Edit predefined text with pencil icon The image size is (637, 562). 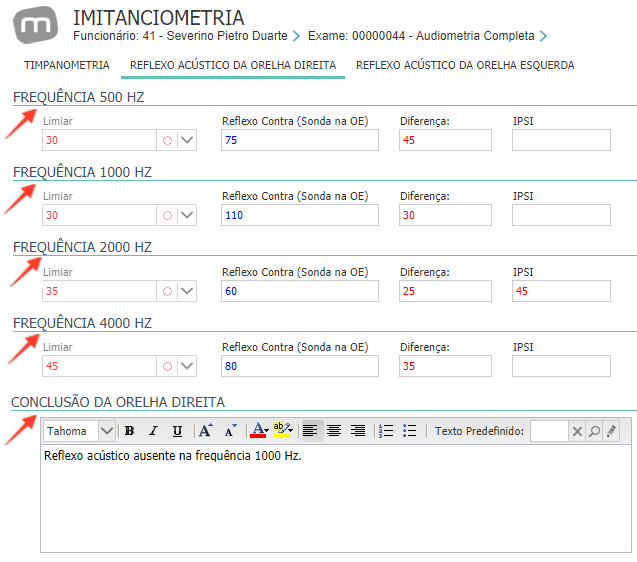(611, 431)
